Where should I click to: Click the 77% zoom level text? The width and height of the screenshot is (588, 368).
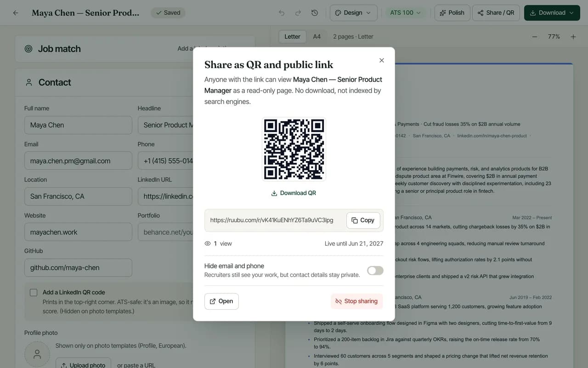(554, 37)
